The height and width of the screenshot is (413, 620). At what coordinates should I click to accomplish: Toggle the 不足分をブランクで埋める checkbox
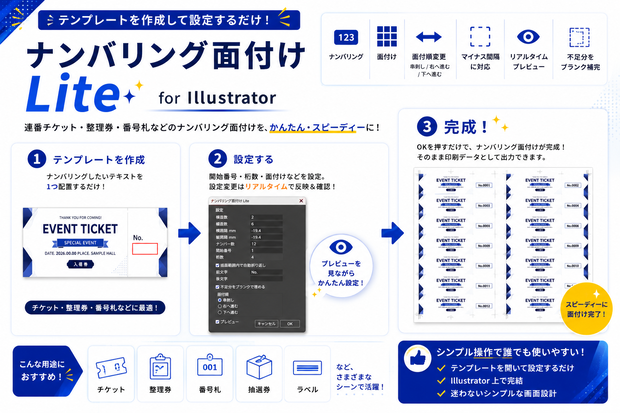pos(217,287)
